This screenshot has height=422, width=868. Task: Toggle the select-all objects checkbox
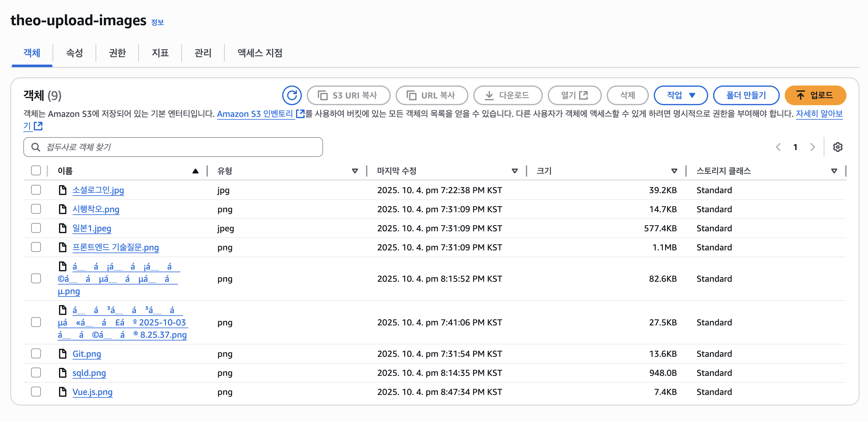36,170
